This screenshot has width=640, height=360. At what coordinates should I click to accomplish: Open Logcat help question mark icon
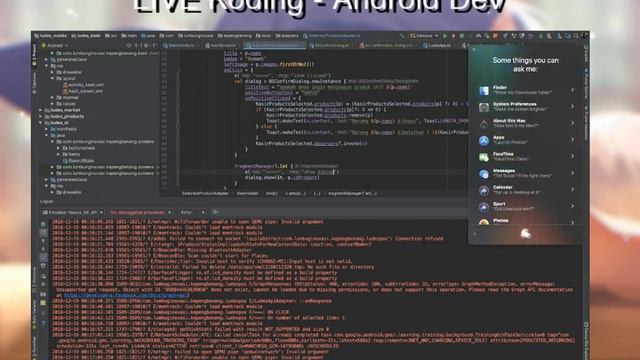tap(43, 324)
